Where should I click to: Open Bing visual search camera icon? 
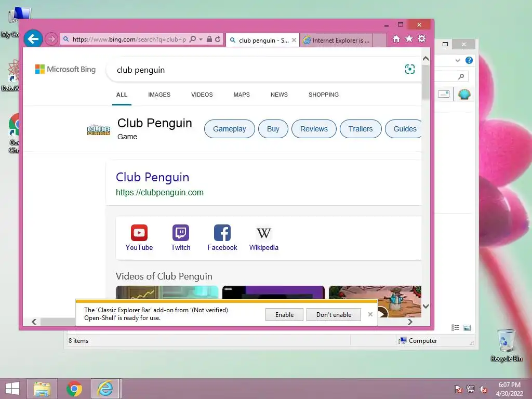click(410, 69)
